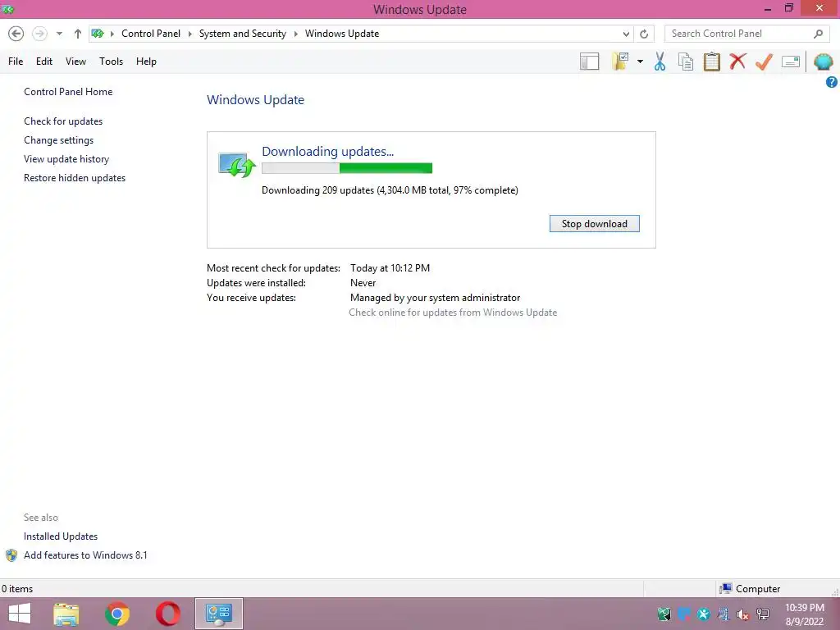
Task: Open the Help menu
Action: 146,62
